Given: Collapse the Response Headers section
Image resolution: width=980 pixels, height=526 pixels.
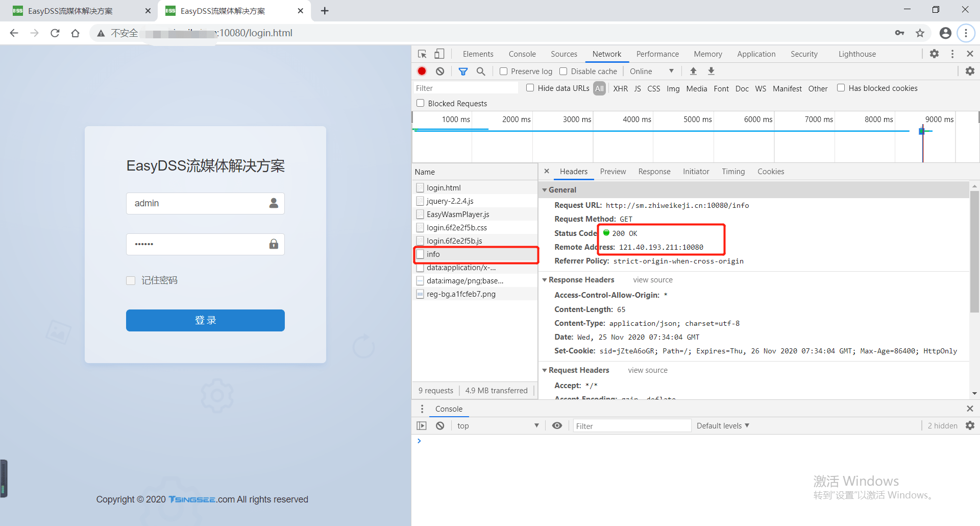Looking at the screenshot, I should pos(545,280).
